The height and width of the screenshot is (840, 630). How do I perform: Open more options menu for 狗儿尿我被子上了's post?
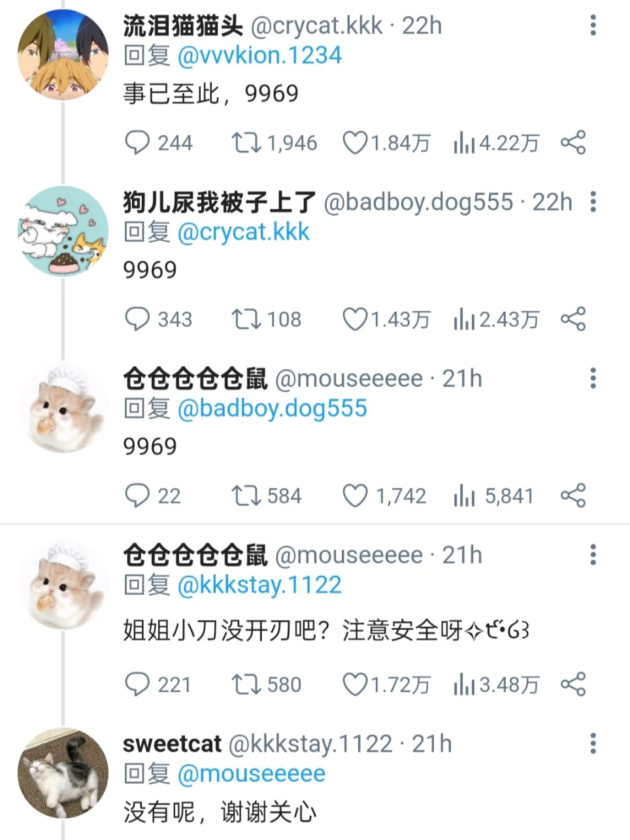(x=593, y=202)
